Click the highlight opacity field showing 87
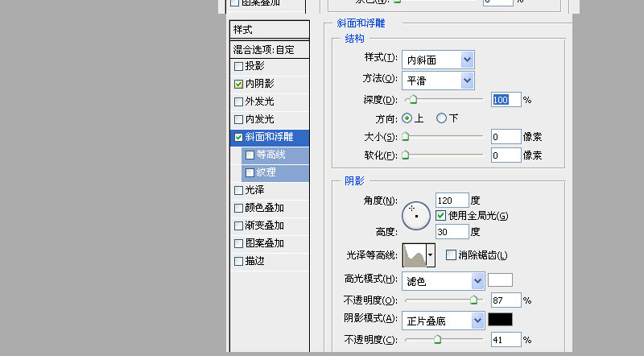The width and height of the screenshot is (644, 356). tap(506, 300)
